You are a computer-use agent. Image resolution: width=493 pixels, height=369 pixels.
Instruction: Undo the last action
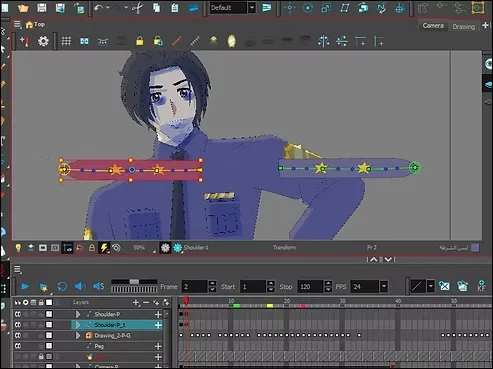click(x=98, y=8)
